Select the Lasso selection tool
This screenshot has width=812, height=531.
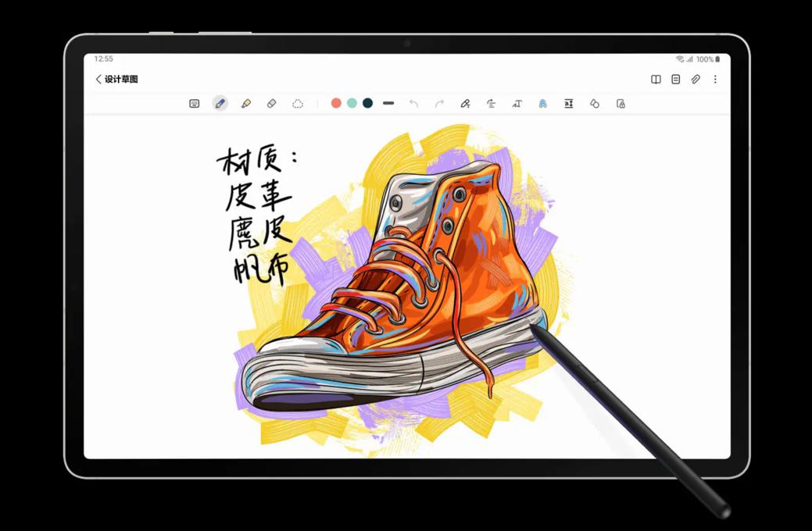(298, 104)
